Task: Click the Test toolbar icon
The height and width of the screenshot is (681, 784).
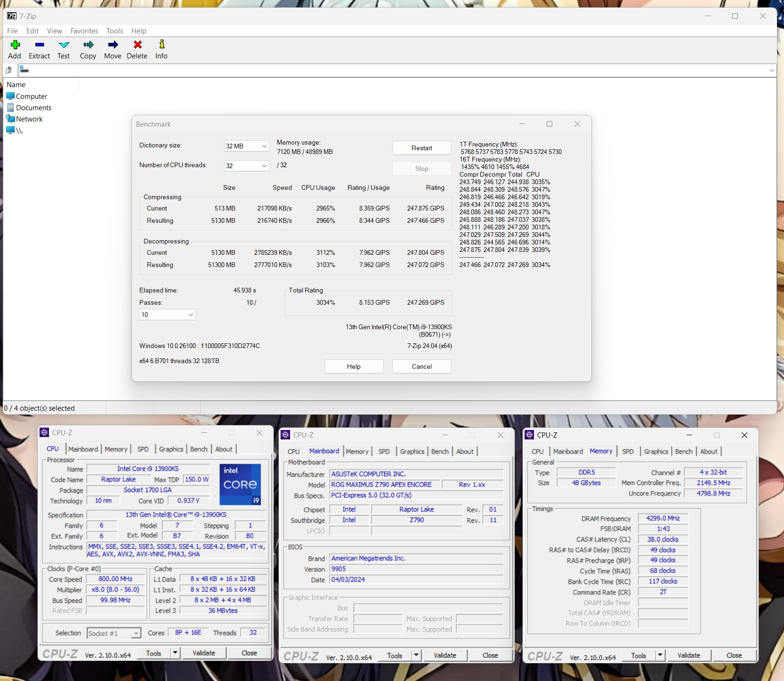Action: [x=64, y=45]
